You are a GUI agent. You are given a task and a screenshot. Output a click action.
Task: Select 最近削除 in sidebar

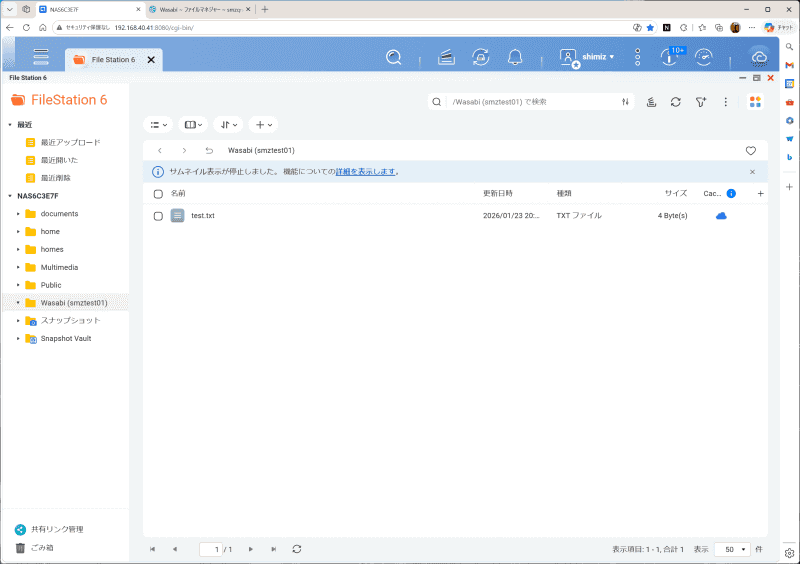56,178
